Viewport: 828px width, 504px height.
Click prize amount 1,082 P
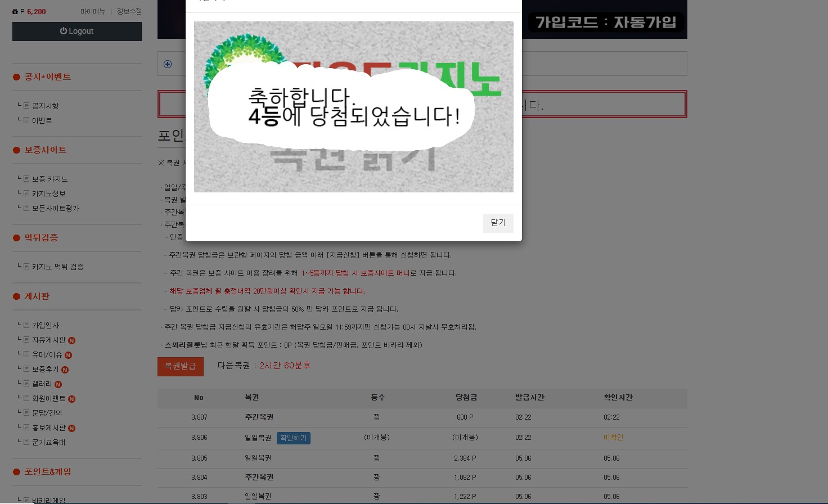coord(465,478)
